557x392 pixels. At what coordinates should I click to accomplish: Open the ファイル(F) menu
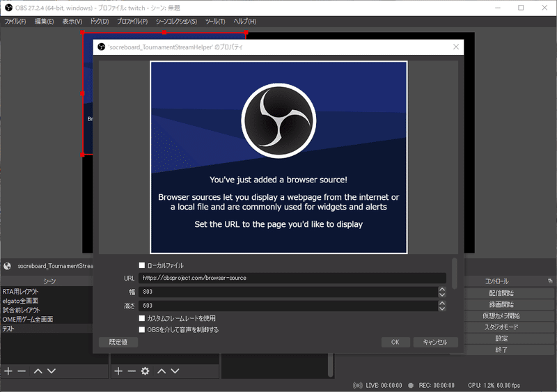tap(15, 22)
